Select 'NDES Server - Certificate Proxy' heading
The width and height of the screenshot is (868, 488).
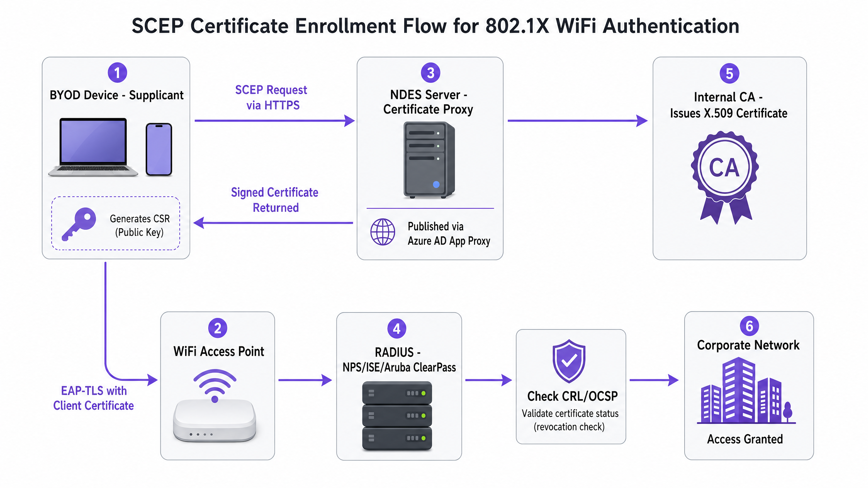[428, 102]
